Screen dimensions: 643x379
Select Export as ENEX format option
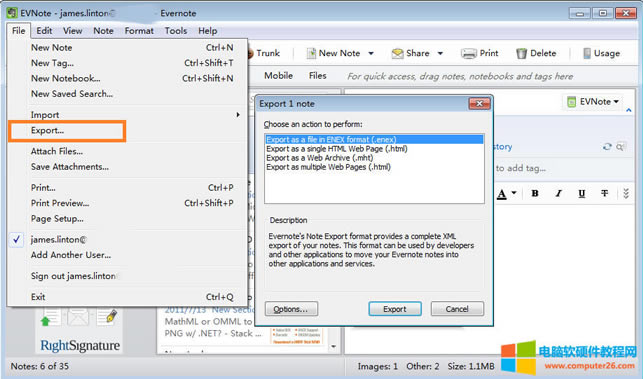point(374,139)
